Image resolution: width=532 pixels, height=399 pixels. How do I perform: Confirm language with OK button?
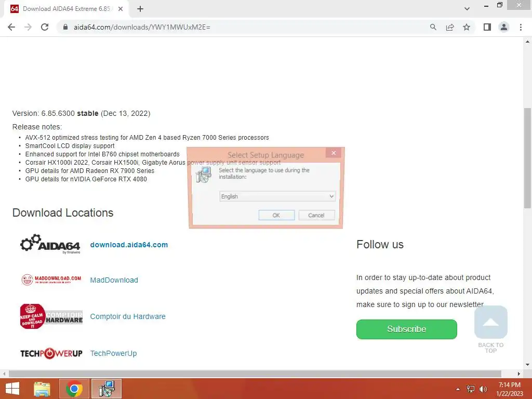(276, 215)
